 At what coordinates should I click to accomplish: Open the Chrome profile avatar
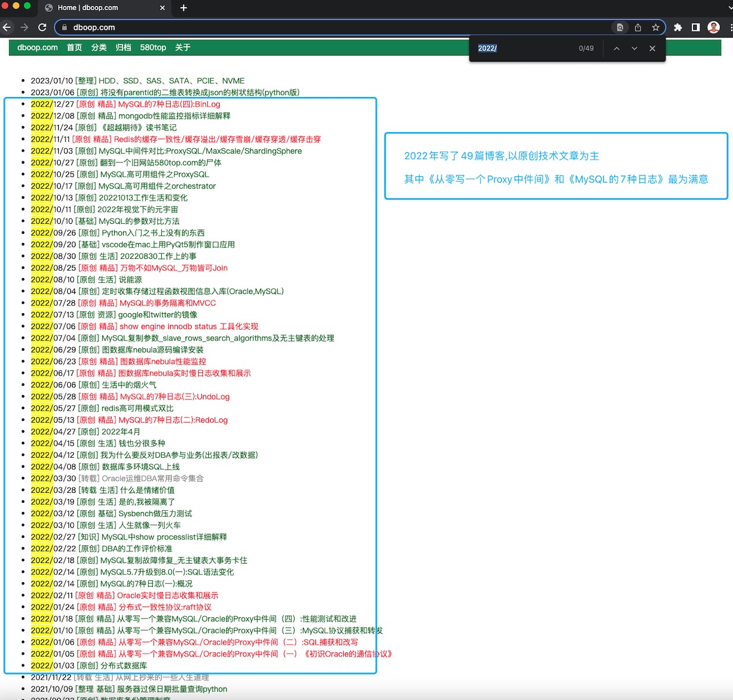point(713,27)
